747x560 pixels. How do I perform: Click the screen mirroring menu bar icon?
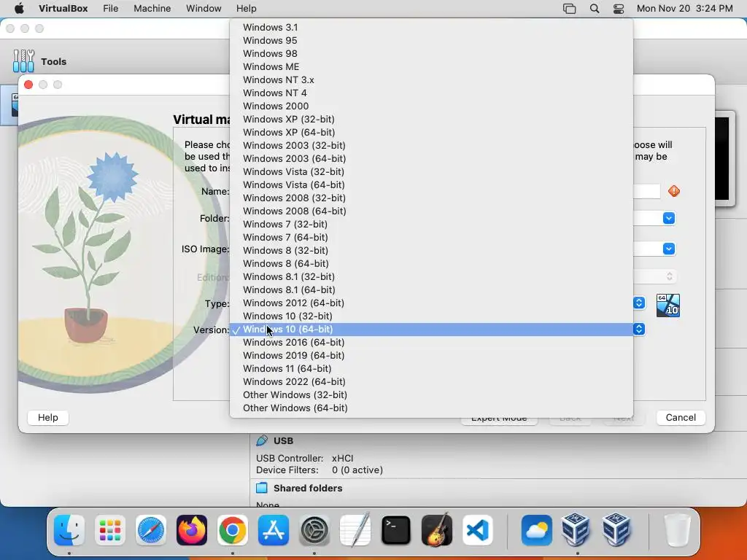coord(569,8)
